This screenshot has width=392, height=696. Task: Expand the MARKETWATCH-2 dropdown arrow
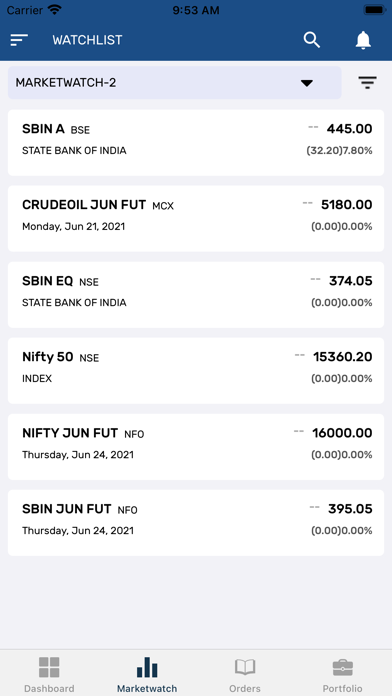click(x=307, y=83)
